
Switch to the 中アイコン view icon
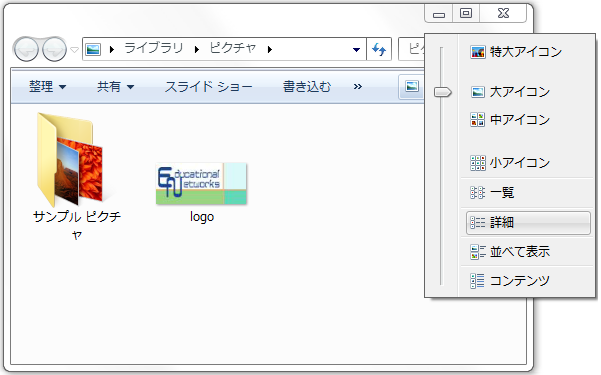pyautogui.click(x=478, y=120)
